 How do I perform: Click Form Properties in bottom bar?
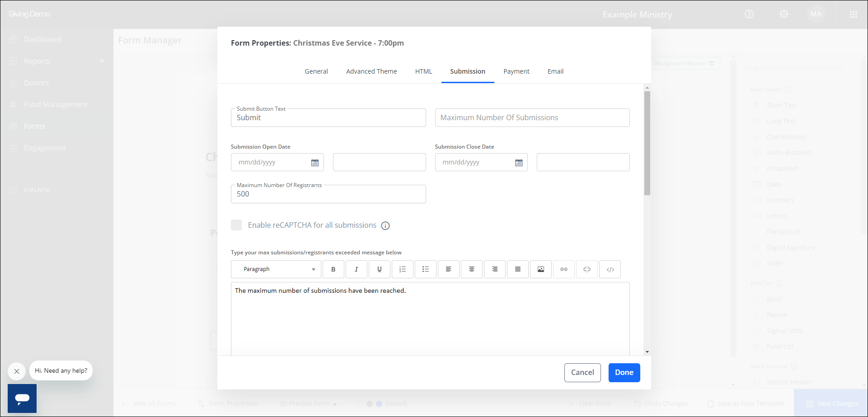click(x=228, y=403)
